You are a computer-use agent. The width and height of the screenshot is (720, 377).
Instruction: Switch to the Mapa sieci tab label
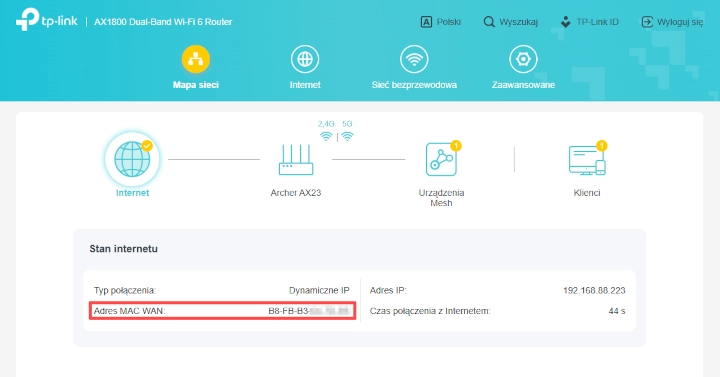tap(196, 84)
